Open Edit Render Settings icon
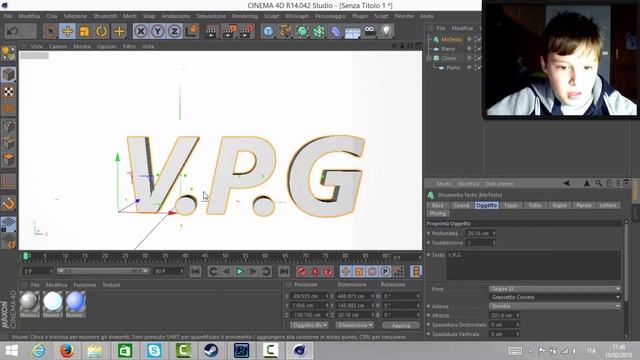Screen dimensions: 640x360 point(247,31)
